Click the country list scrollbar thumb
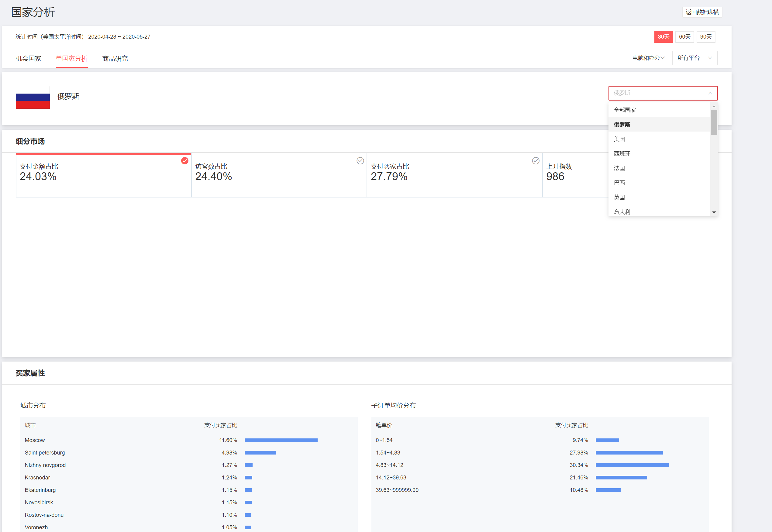 [x=714, y=122]
